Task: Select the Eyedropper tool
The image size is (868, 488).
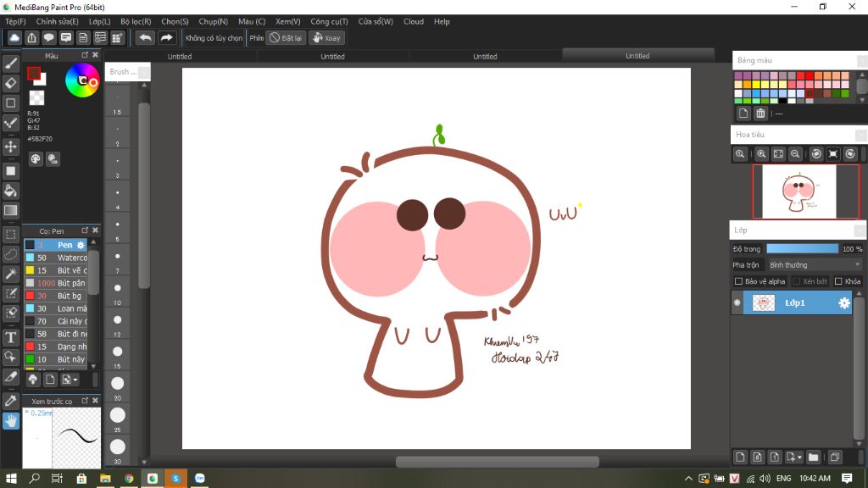Action: pos(10,400)
